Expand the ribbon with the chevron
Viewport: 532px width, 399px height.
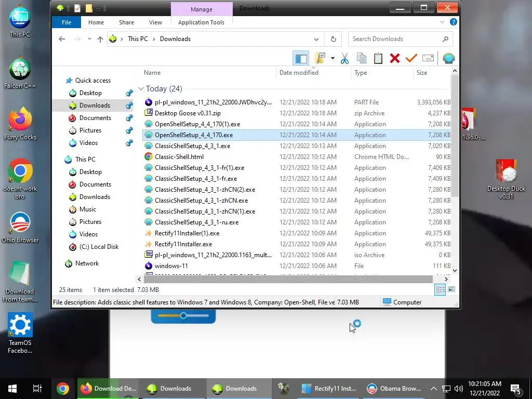point(442,22)
